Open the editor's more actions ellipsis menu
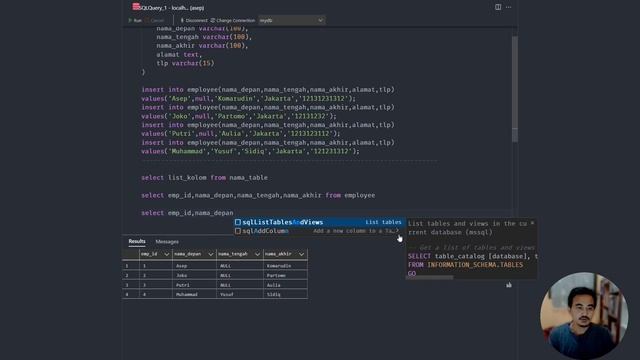640x360 pixels. point(509,7)
